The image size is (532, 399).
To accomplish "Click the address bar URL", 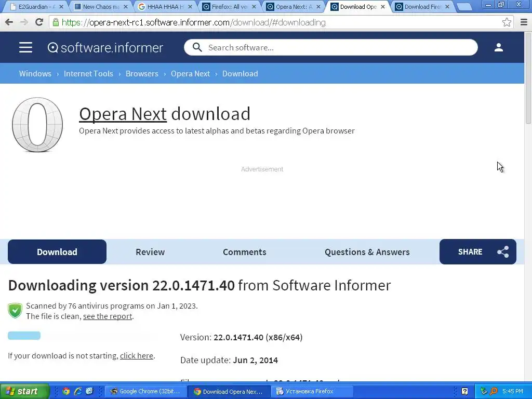I will click(x=193, y=22).
